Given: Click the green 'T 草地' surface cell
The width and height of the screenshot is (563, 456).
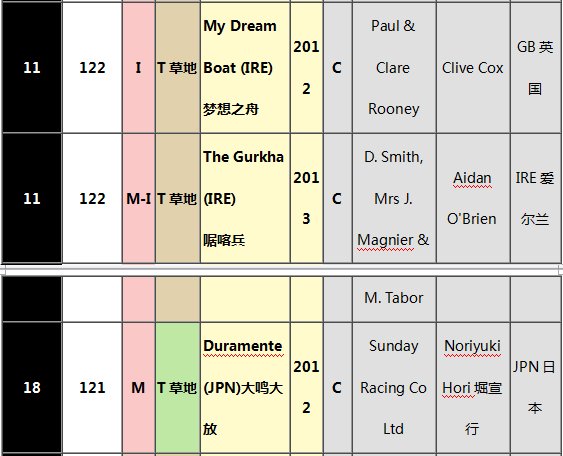Looking at the screenshot, I should point(177,387).
